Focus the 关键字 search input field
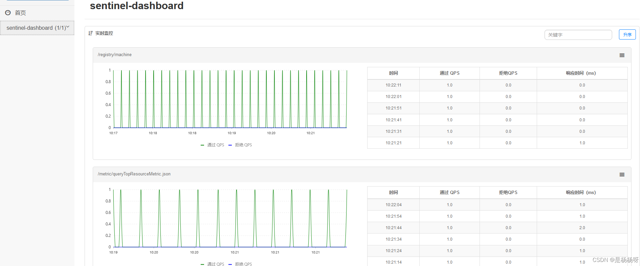Viewport: 644px width, 266px height. pyautogui.click(x=578, y=35)
